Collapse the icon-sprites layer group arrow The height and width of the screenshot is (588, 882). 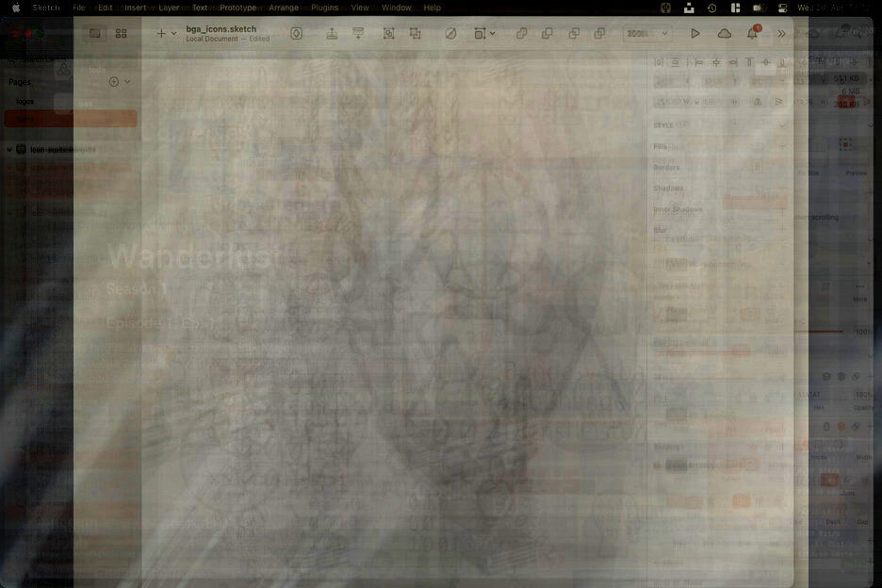(9, 149)
